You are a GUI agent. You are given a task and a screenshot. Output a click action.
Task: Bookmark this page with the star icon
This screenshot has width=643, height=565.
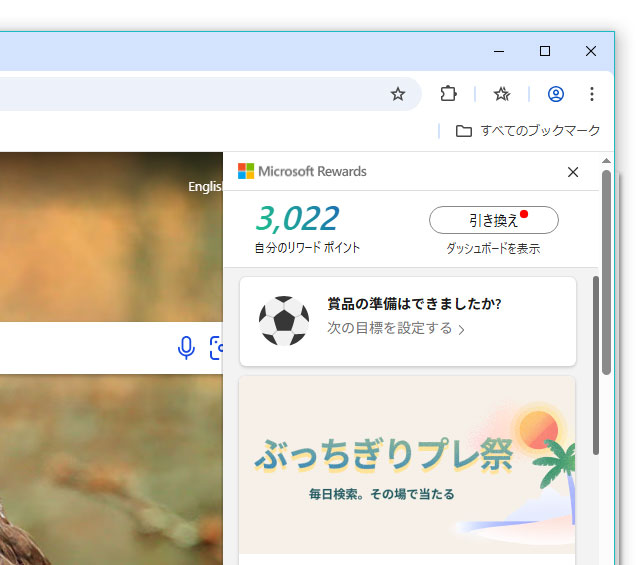398,94
